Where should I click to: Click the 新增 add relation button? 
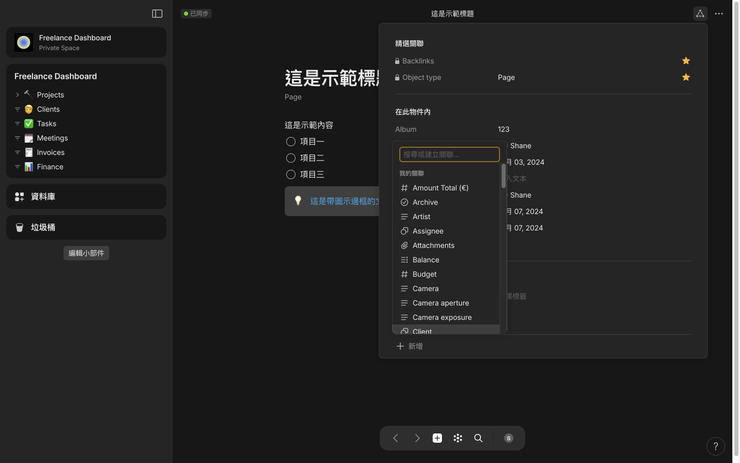tap(409, 346)
